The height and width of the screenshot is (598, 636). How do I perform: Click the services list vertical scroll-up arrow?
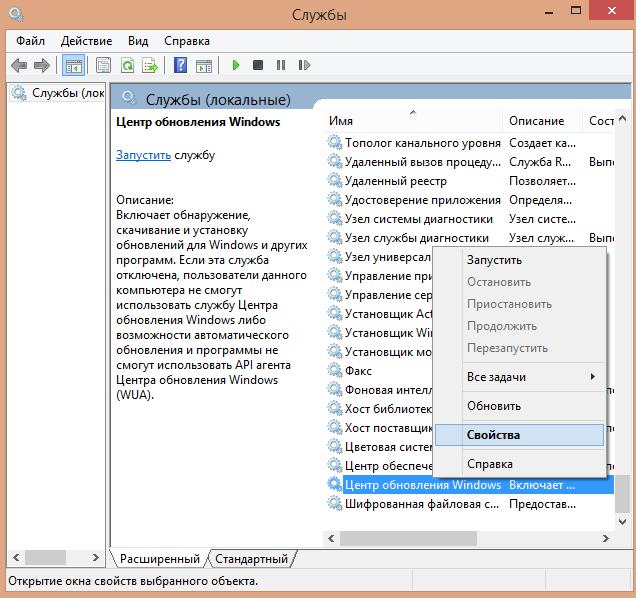(622, 119)
